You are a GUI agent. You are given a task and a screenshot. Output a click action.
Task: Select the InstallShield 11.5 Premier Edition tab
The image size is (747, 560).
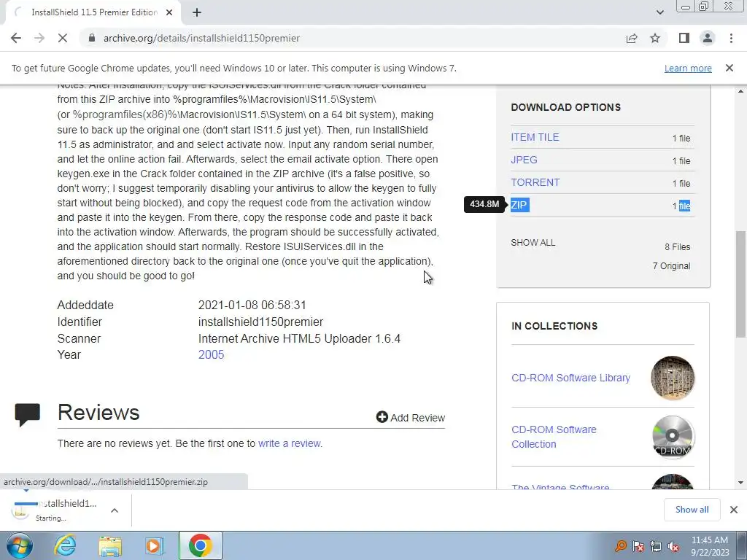click(x=93, y=12)
